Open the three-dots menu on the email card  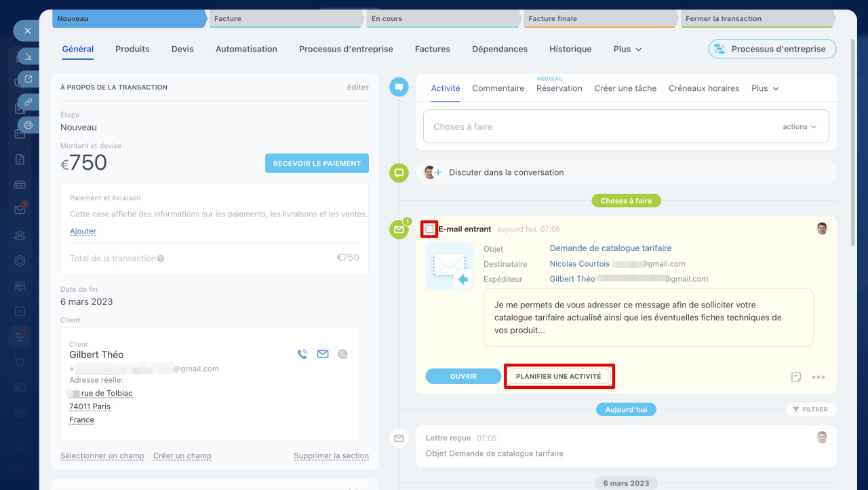818,377
